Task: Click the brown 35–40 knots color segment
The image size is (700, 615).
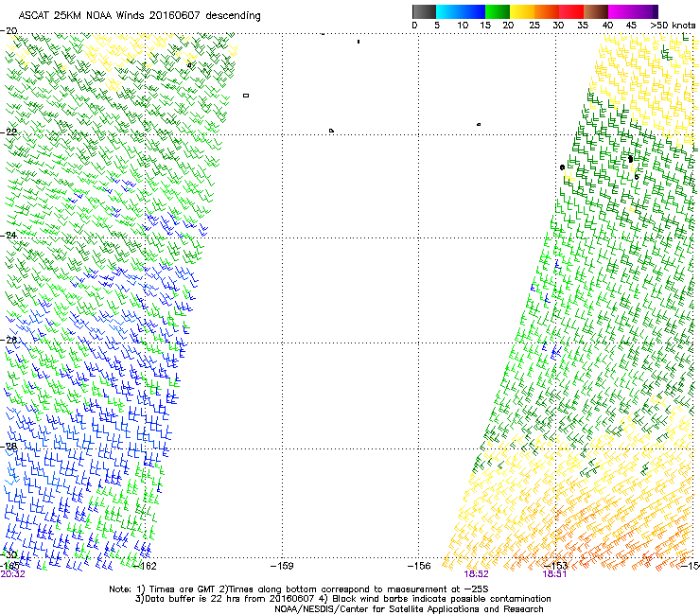Action: (x=596, y=11)
